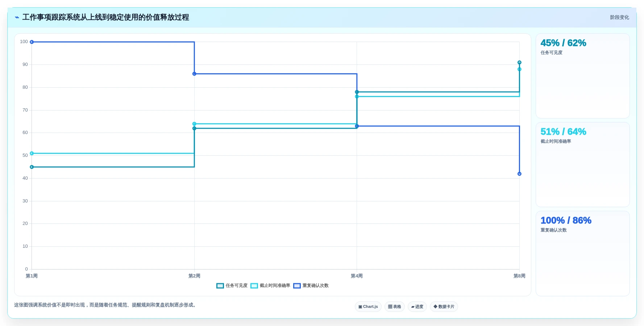Image resolution: width=644 pixels, height=326 pixels.
Task: Click the 第8周 x-axis label
Action: coord(519,276)
